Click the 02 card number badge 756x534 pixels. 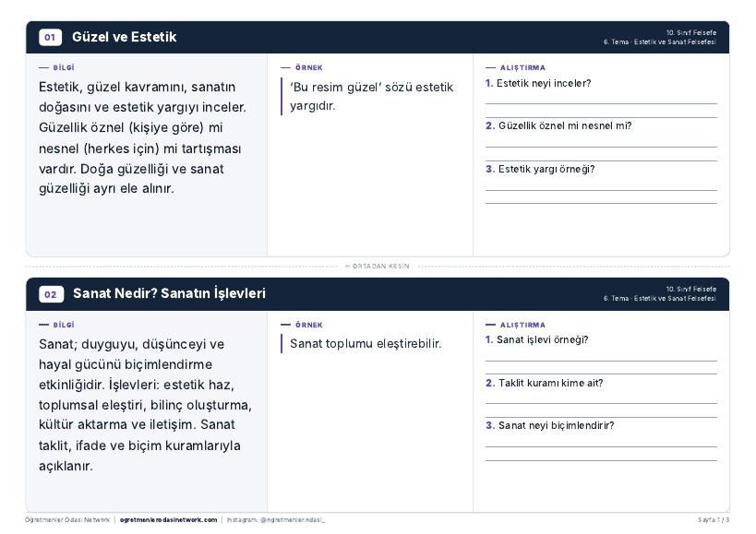click(51, 294)
